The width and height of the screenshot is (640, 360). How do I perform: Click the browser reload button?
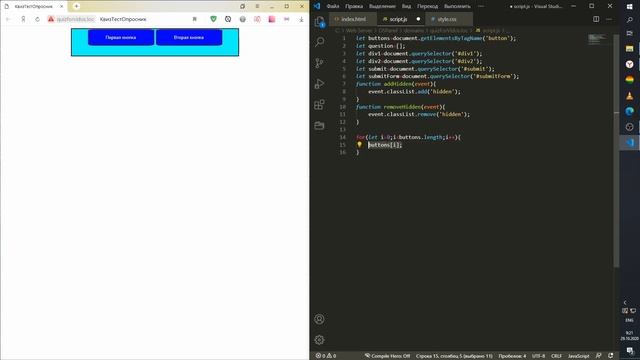(x=37, y=19)
